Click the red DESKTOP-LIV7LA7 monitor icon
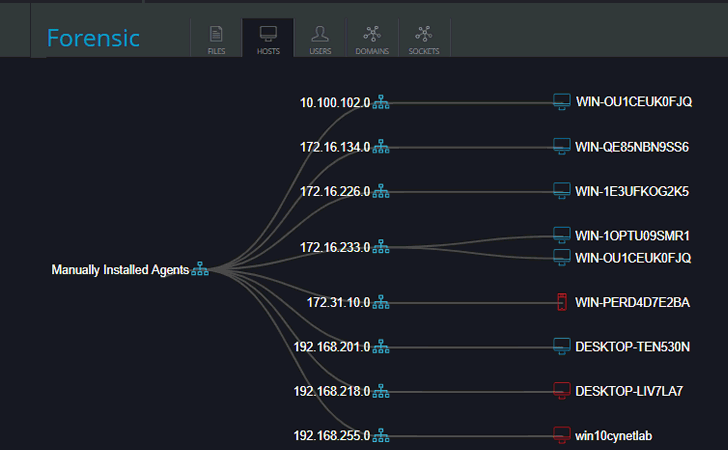The image size is (728, 450). pos(562,391)
